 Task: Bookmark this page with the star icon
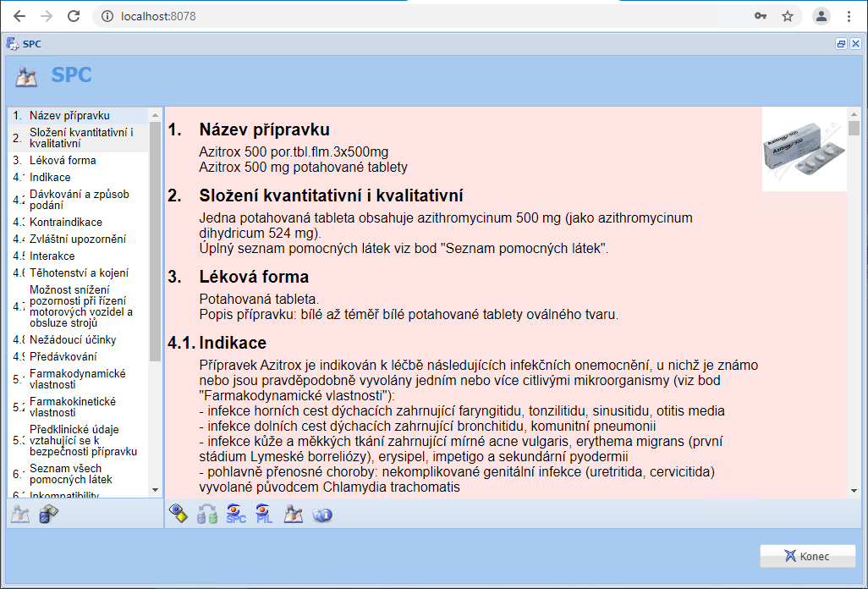788,16
